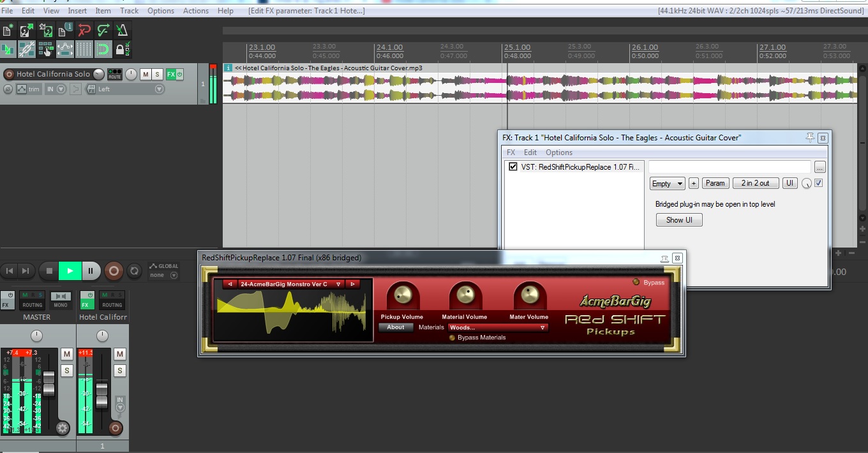Toggle Snap magnet toolbar icon
The image size is (868, 453).
(103, 49)
